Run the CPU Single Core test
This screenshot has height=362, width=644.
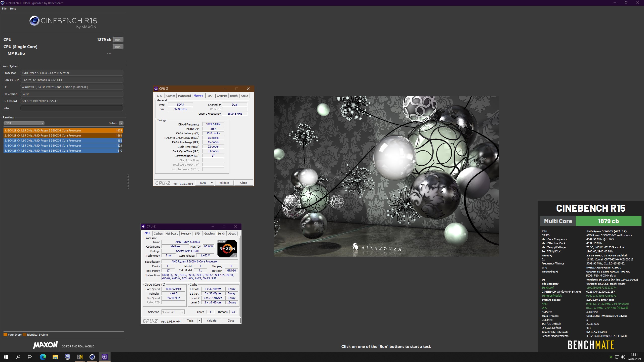tap(118, 47)
